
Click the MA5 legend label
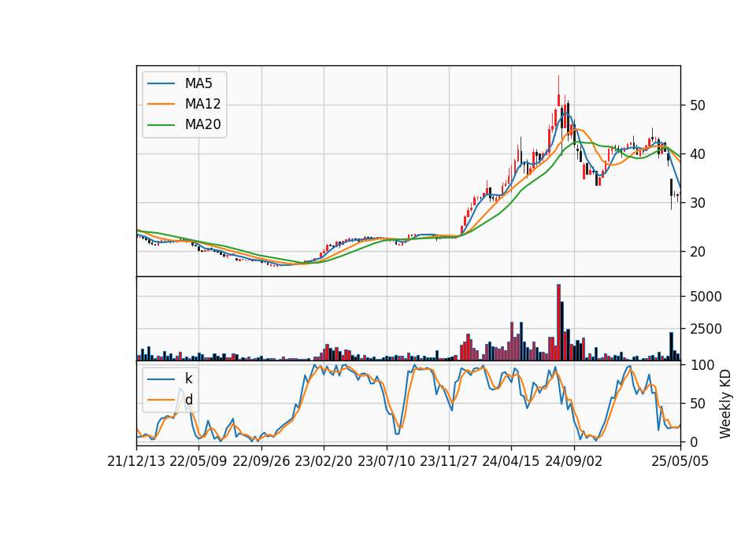click(198, 83)
